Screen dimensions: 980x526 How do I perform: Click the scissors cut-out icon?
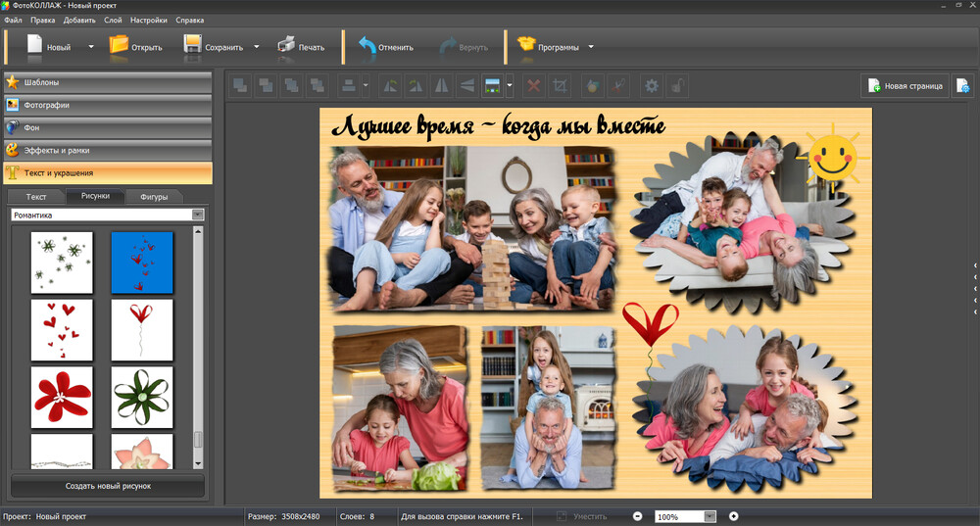pyautogui.click(x=618, y=85)
